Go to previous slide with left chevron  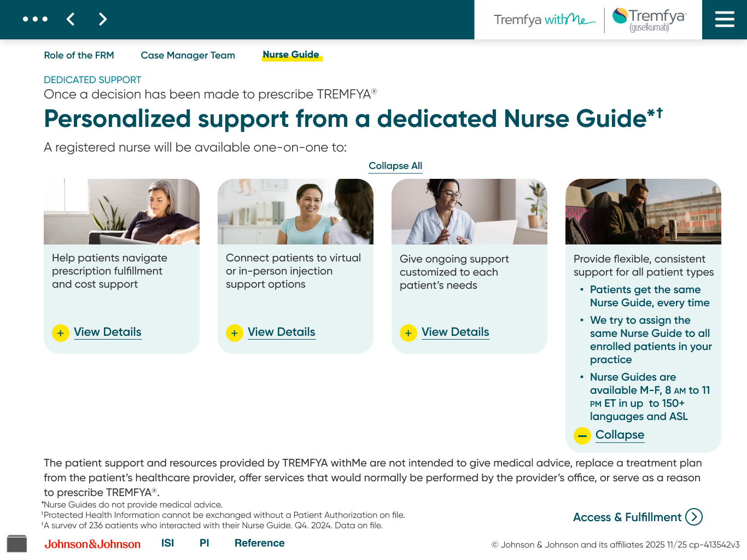coord(71,19)
